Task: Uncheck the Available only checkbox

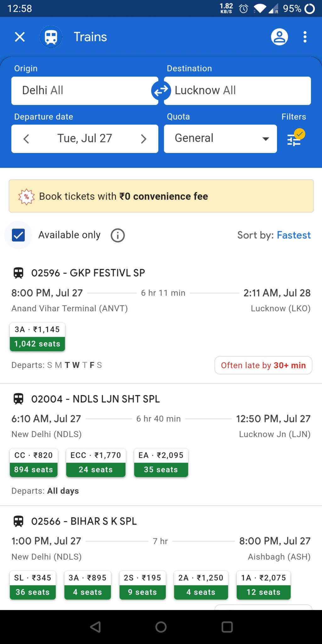Action: click(18, 235)
